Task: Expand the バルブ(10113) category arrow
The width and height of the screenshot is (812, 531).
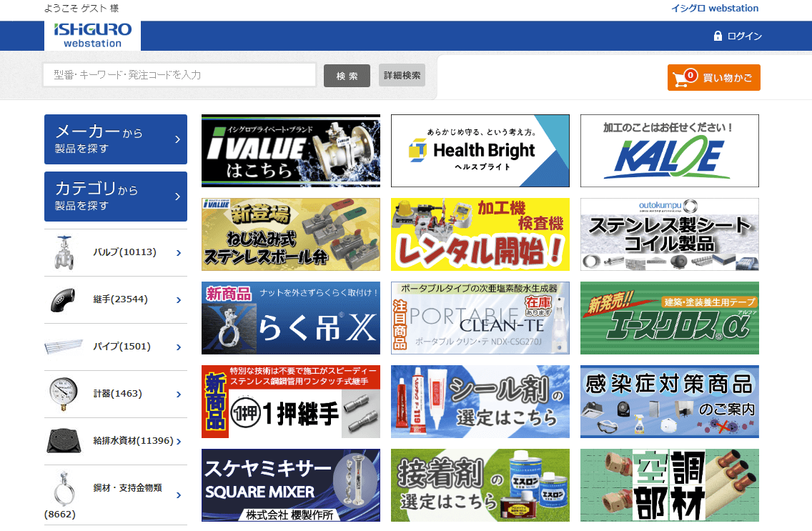Action: 179,253
